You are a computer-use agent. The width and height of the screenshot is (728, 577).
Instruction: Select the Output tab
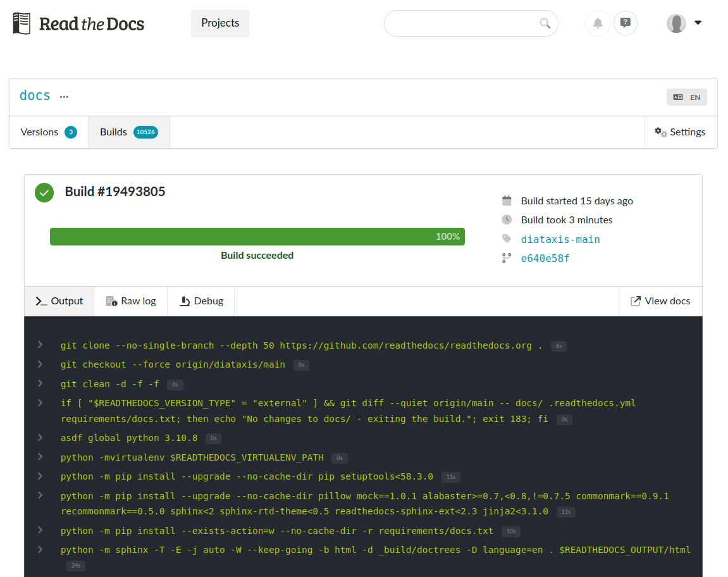[x=59, y=301]
